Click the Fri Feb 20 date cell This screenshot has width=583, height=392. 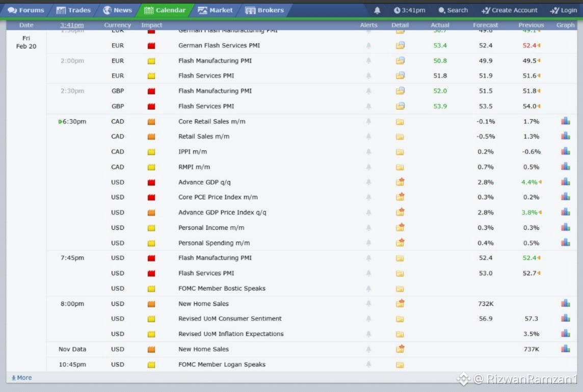(x=26, y=42)
